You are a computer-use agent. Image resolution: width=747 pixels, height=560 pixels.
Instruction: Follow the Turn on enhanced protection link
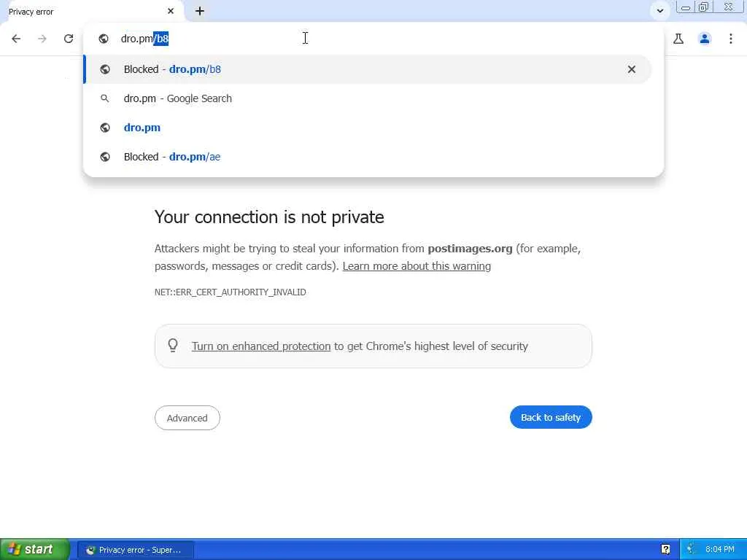[x=261, y=346]
